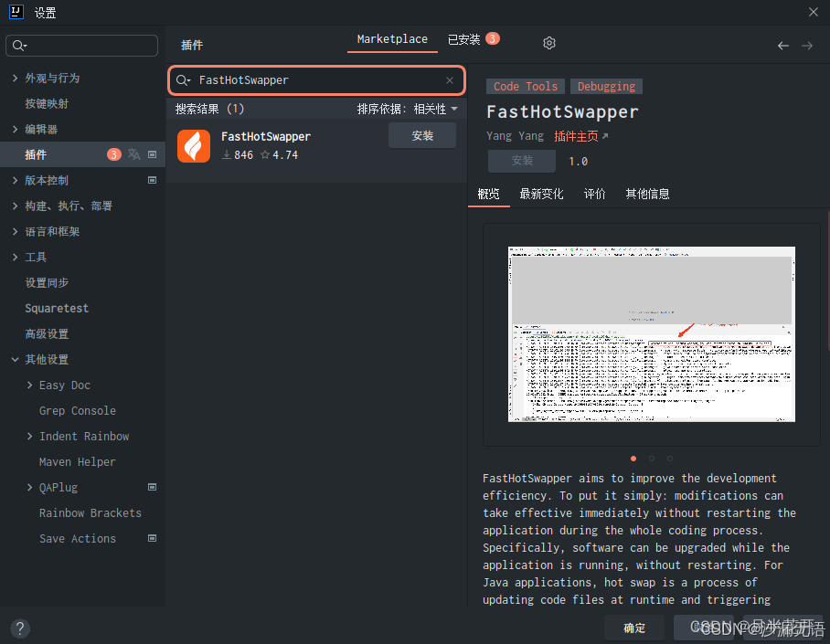Clear the FastHotSwapper search text

pos(450,80)
